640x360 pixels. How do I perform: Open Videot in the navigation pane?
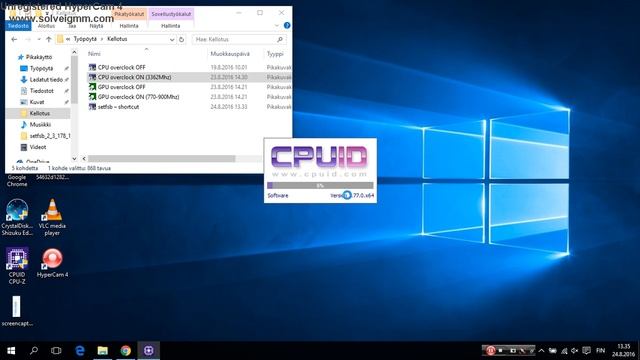coord(38,147)
